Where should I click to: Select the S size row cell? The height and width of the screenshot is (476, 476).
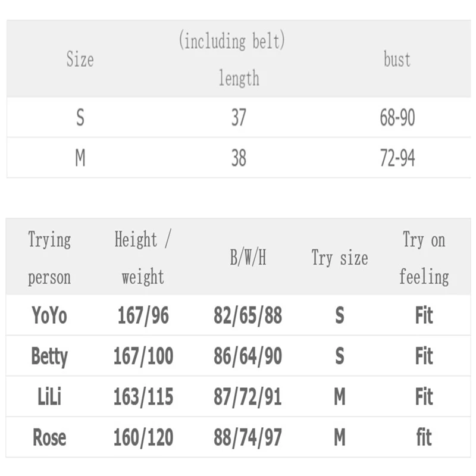pyautogui.click(x=80, y=117)
